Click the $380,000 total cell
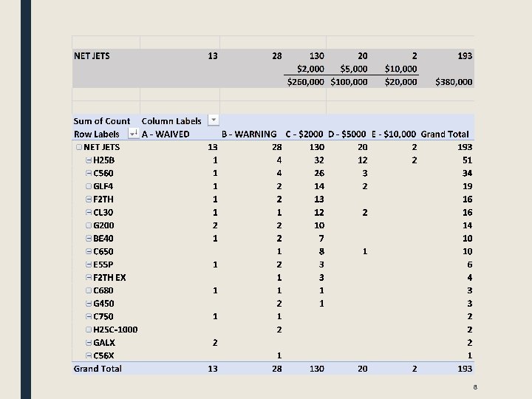The image size is (532, 399). 454,82
